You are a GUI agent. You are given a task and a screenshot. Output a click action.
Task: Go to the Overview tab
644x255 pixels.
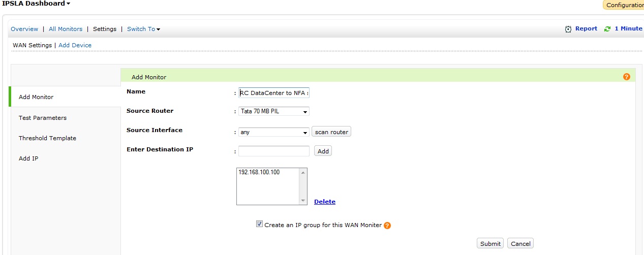[x=24, y=29]
